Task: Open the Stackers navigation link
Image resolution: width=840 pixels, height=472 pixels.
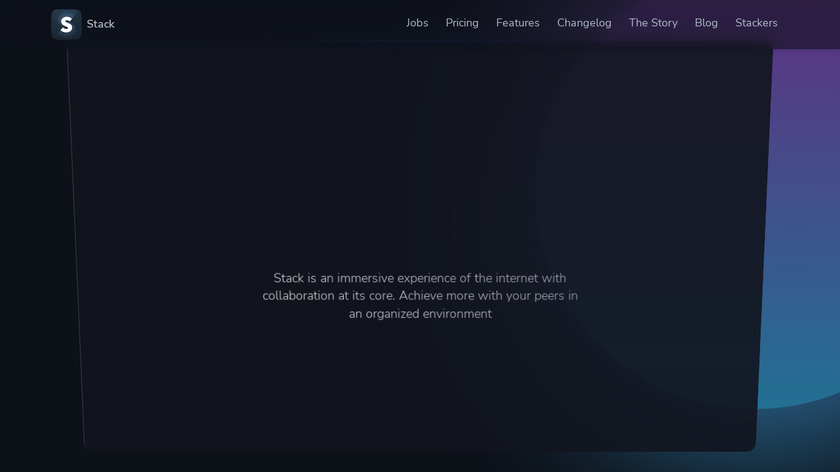Action: tap(756, 23)
